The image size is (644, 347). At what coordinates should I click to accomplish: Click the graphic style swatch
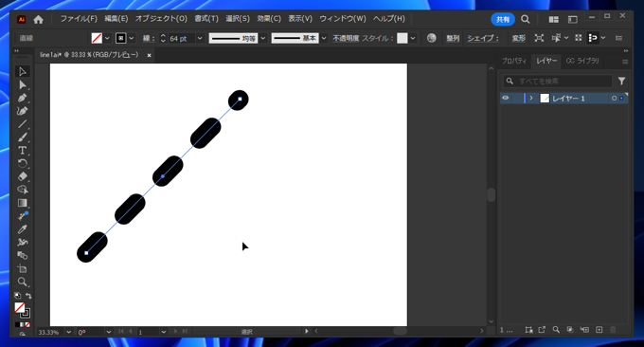[x=402, y=38]
